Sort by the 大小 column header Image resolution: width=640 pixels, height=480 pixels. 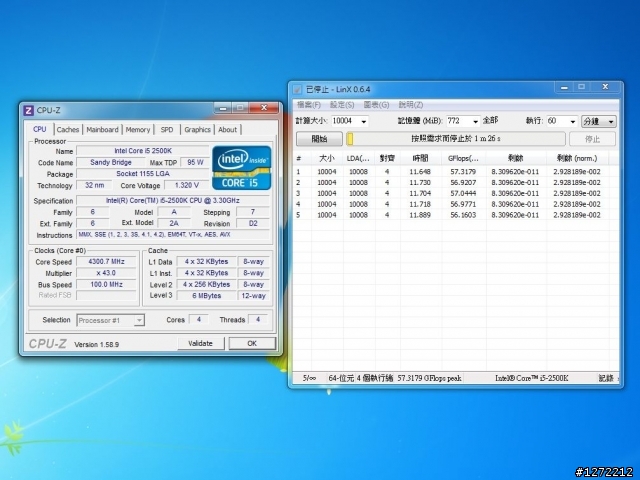tap(327, 158)
